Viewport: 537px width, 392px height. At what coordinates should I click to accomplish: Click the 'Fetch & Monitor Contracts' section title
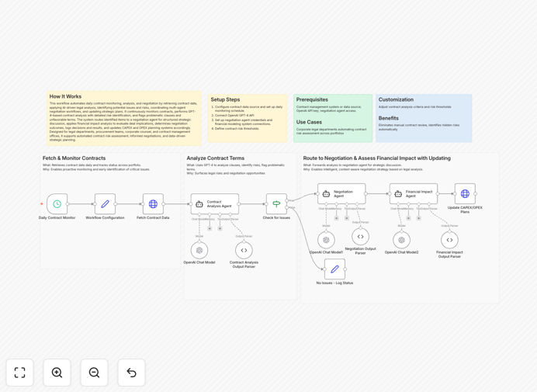(74, 158)
